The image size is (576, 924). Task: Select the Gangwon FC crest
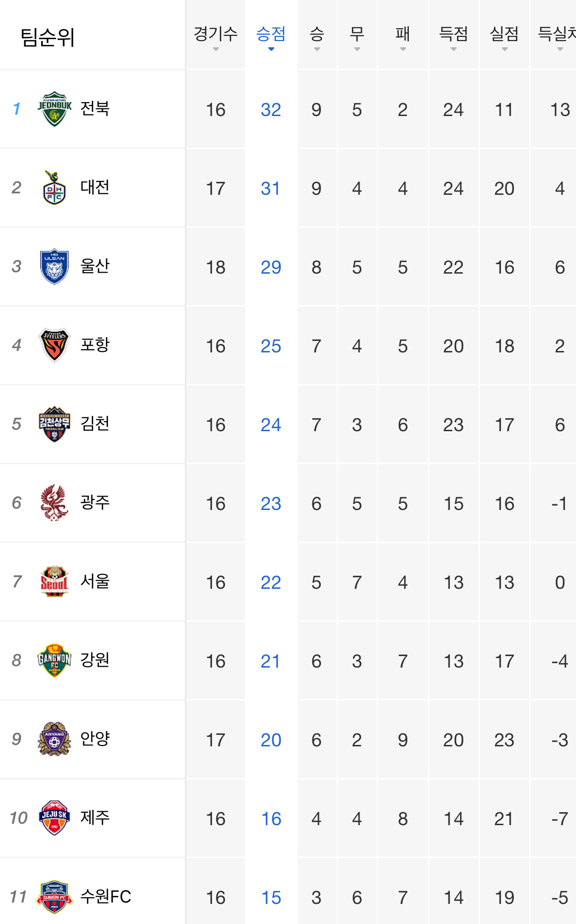click(54, 660)
